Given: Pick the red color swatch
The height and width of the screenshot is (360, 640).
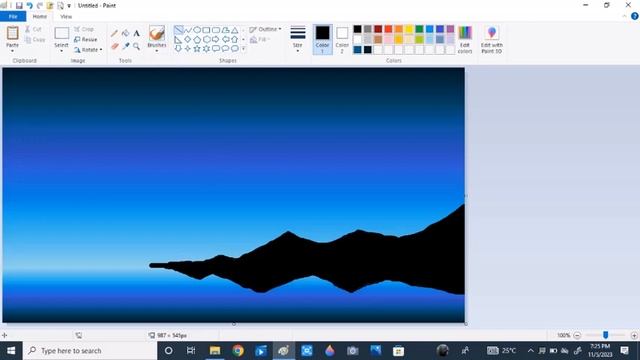Looking at the screenshot, I should click(x=388, y=29).
